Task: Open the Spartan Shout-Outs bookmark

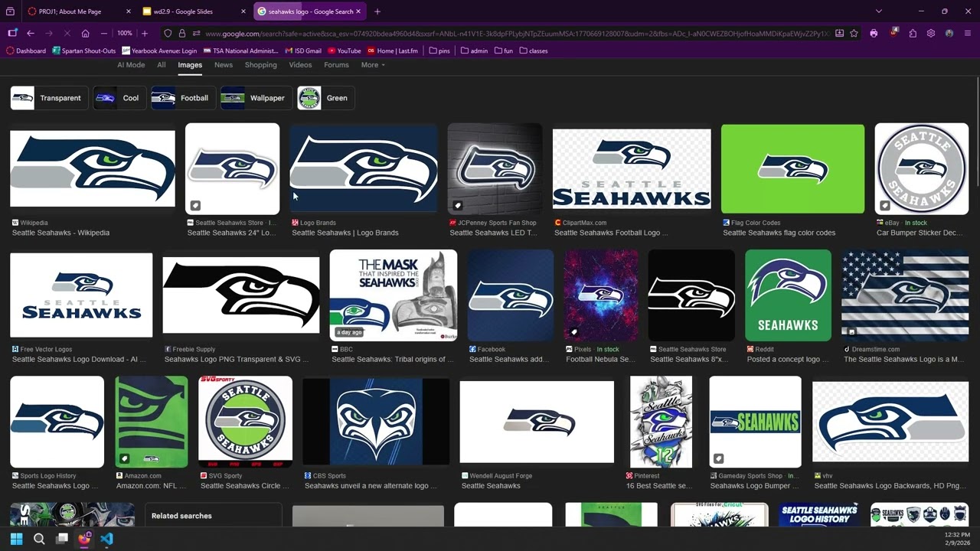Action: (x=83, y=51)
